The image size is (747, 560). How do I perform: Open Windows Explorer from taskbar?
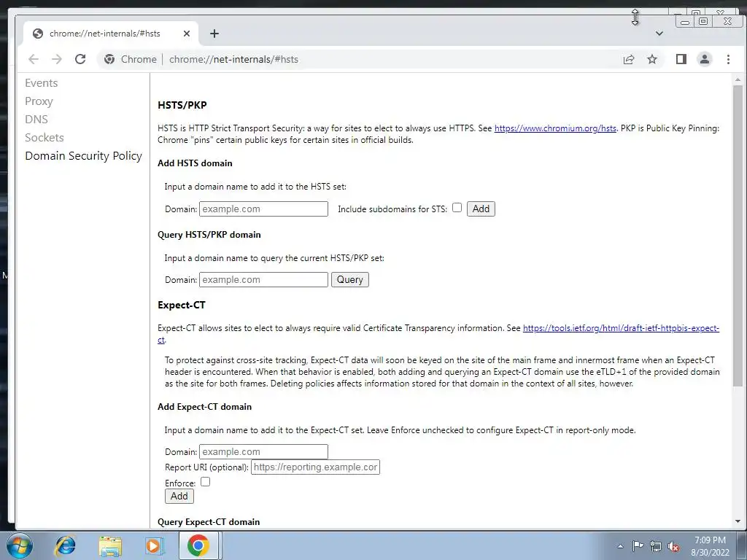coord(110,546)
